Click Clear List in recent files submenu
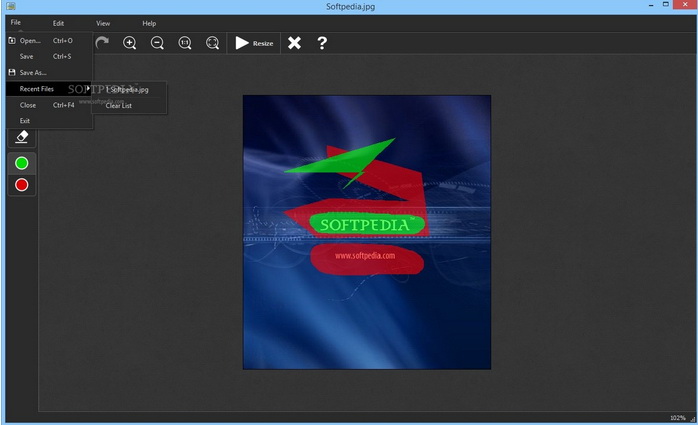The height and width of the screenshot is (425, 698). point(129,105)
